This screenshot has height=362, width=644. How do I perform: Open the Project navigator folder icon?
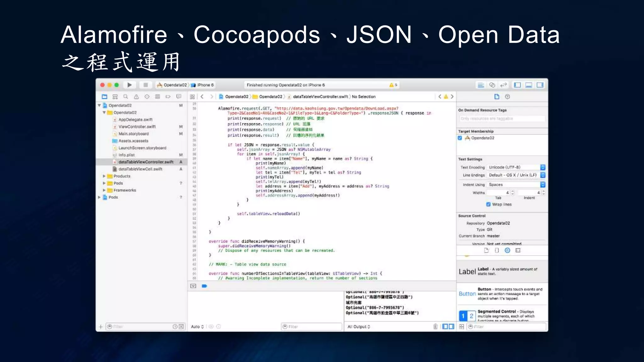105,96
